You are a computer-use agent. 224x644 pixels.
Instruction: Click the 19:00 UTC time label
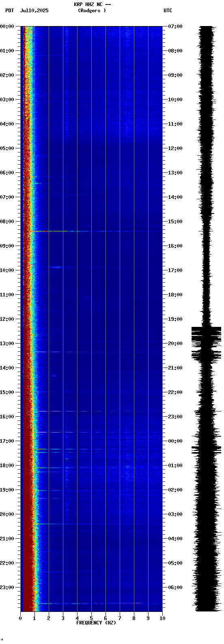[175, 319]
